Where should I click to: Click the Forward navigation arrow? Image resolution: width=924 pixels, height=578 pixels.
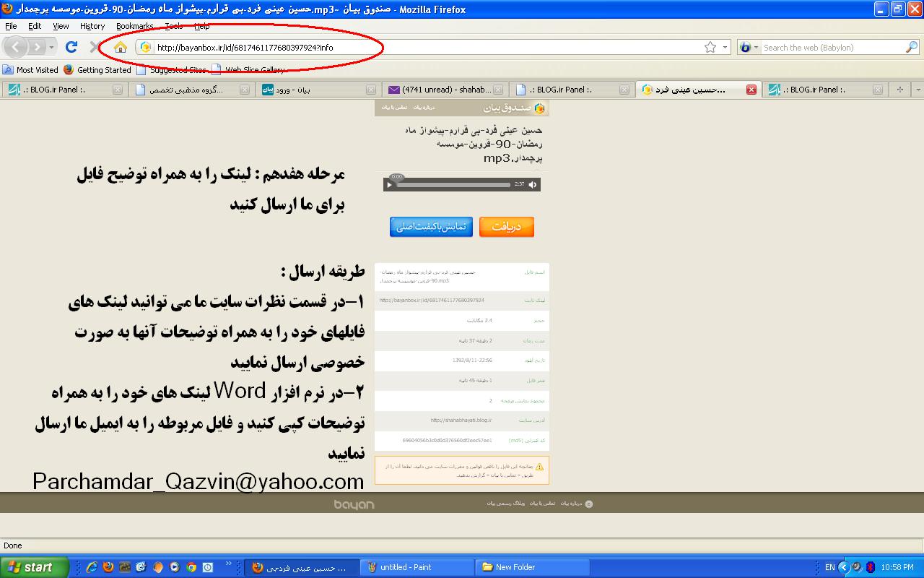(37, 47)
